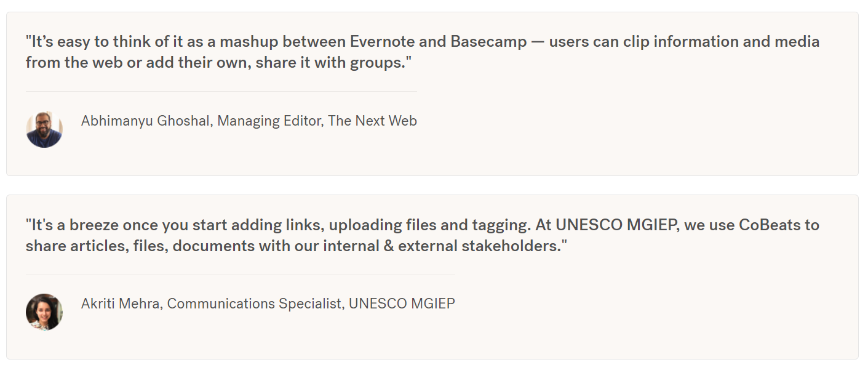This screenshot has width=868, height=370.
Task: Click Abhimanyu Ghoshal's profile photo
Action: coord(44,129)
